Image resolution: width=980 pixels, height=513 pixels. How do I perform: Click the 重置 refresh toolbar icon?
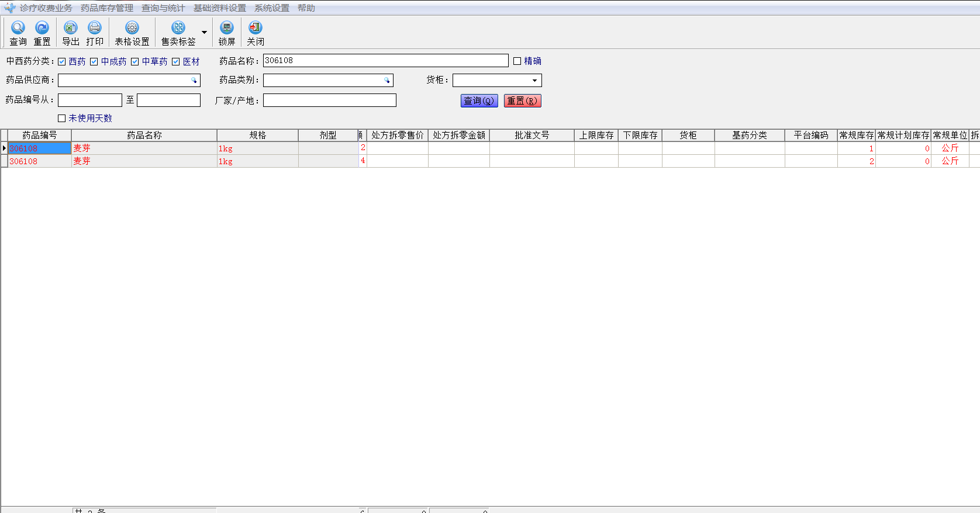pos(42,27)
